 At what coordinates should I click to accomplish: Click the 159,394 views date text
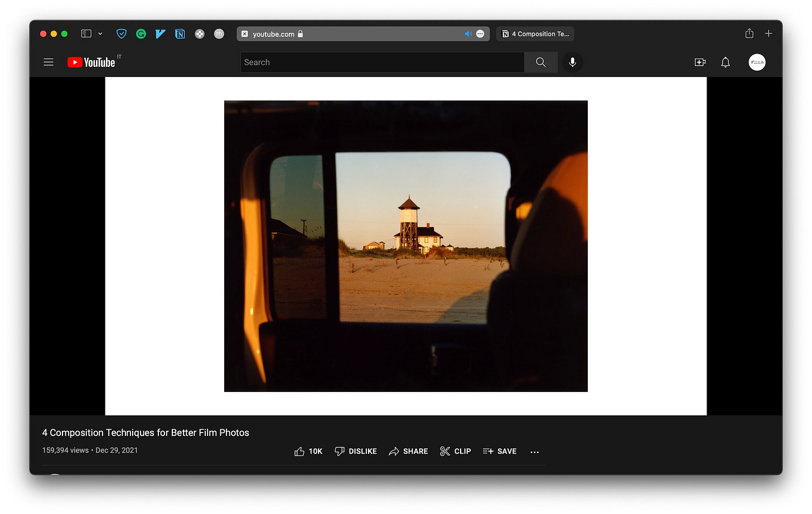(x=90, y=450)
